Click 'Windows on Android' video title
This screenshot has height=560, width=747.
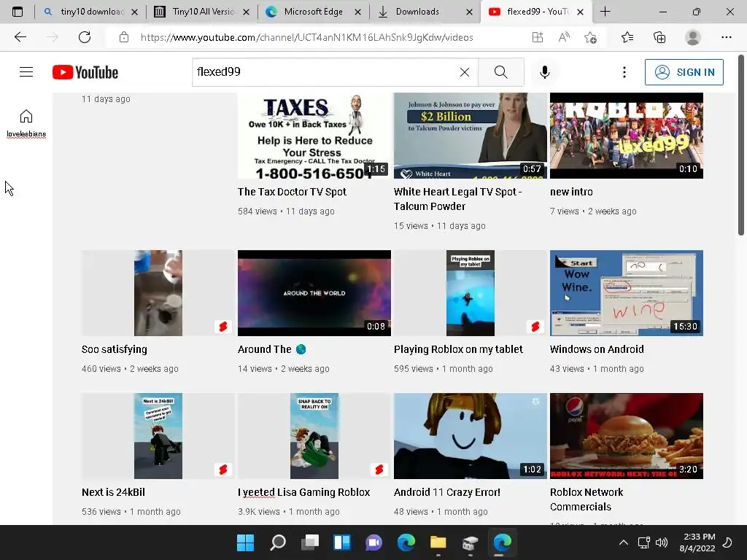tap(597, 349)
